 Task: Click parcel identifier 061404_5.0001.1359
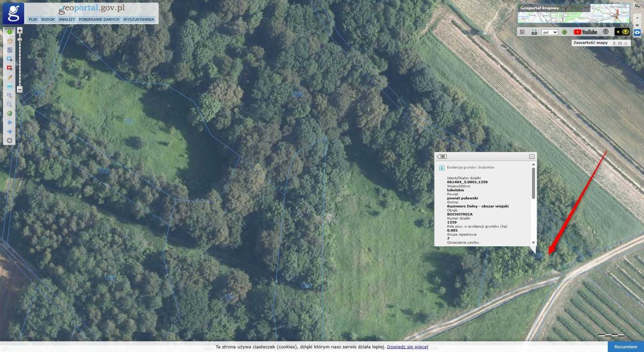coord(467,182)
